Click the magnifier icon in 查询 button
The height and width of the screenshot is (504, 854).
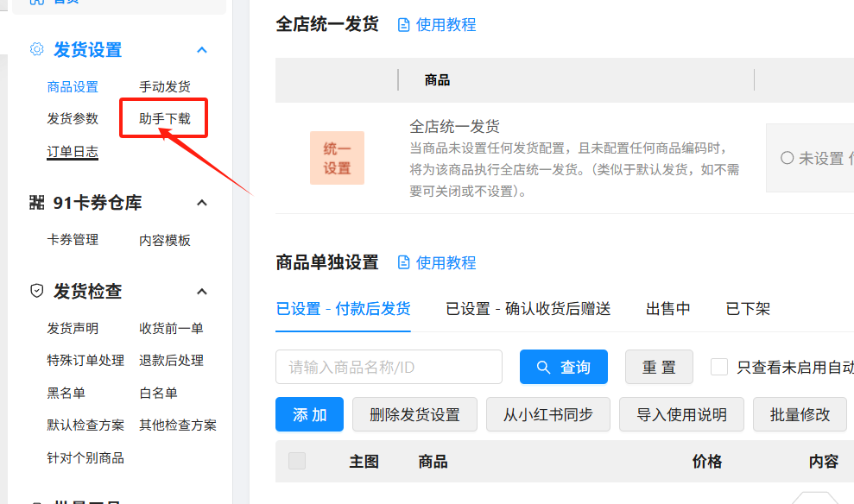[543, 368]
